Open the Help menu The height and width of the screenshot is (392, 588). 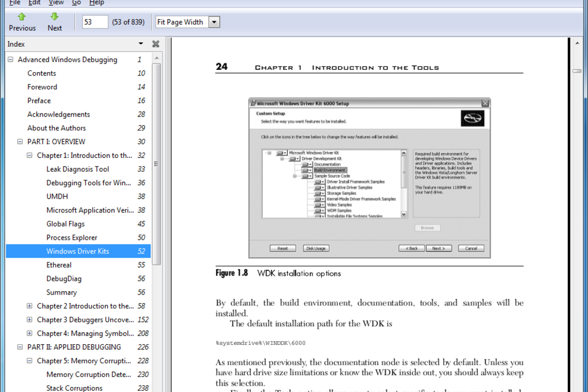pos(97,3)
